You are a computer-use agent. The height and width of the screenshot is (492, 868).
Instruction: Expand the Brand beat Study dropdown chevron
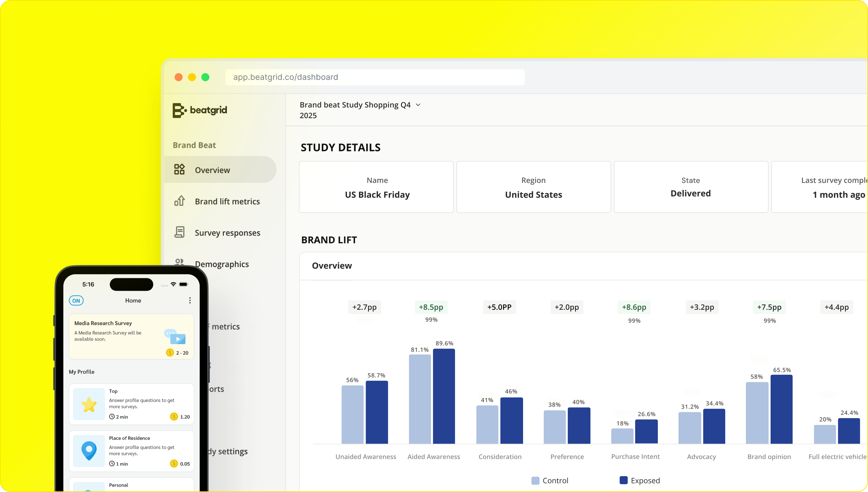418,105
